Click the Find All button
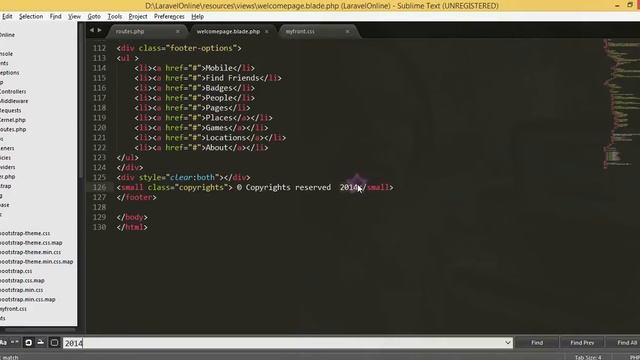640x360 pixels. point(624,343)
